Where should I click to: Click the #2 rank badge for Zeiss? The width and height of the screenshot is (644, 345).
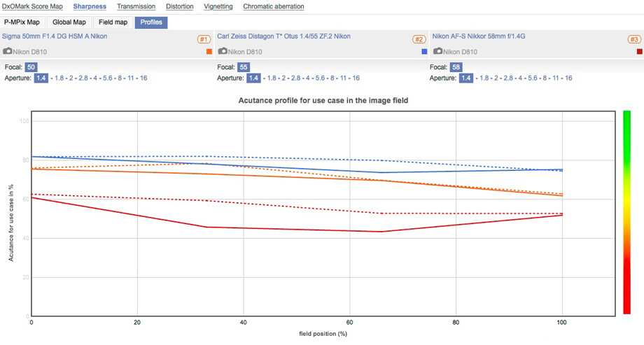(x=419, y=39)
